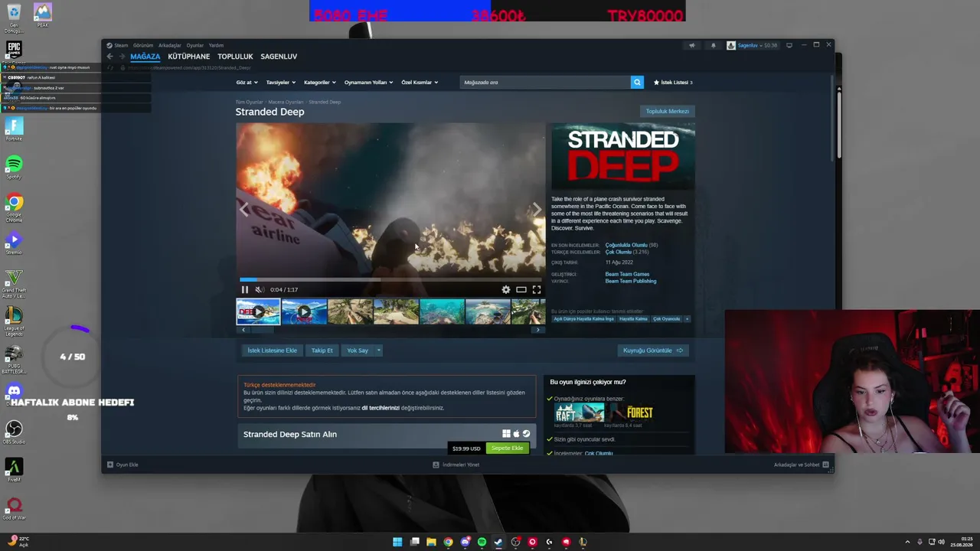Image resolution: width=980 pixels, height=551 pixels.
Task: Expand more tags with plus button
Action: tap(687, 319)
